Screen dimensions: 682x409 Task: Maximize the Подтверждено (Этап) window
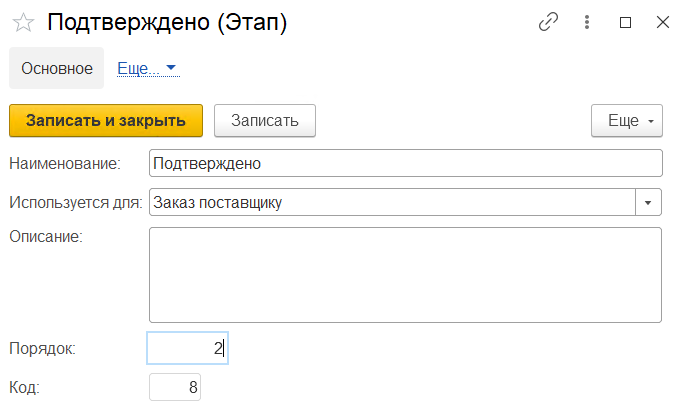626,23
